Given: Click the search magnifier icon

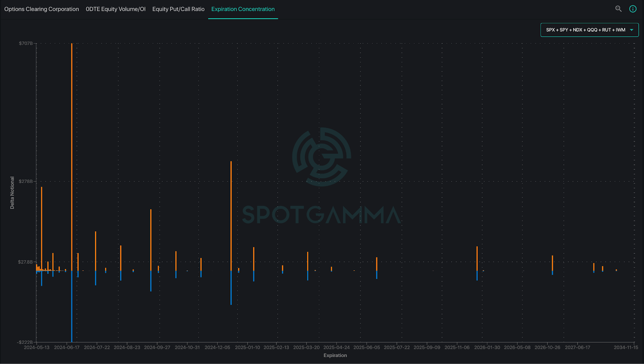Looking at the screenshot, I should coord(618,8).
